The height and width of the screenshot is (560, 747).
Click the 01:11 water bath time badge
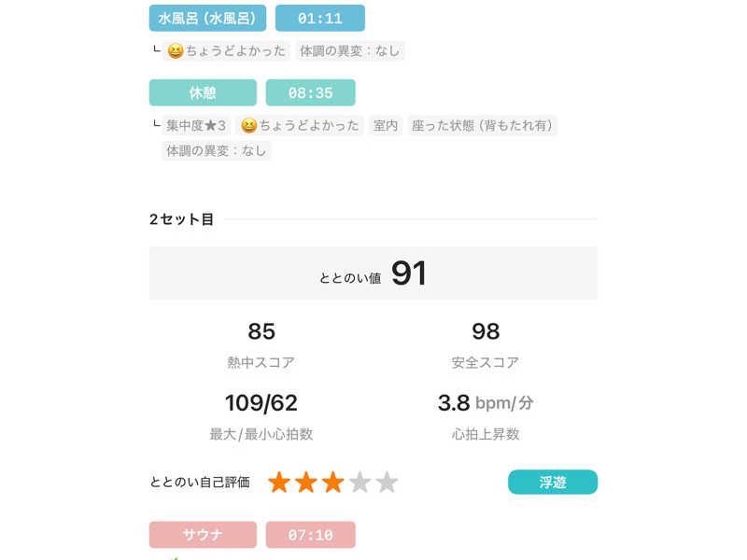click(320, 18)
